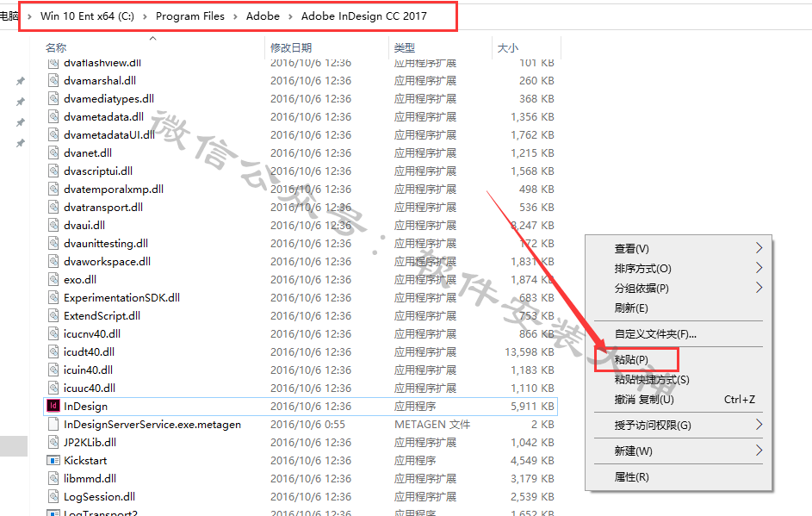Click the dvaunittesting.dll file icon

pos(53,244)
